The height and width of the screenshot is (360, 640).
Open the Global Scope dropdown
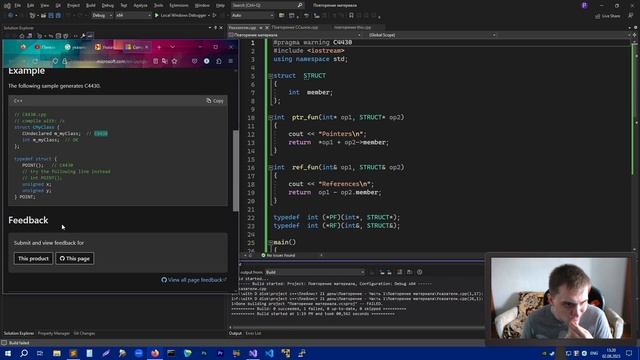click(432, 35)
